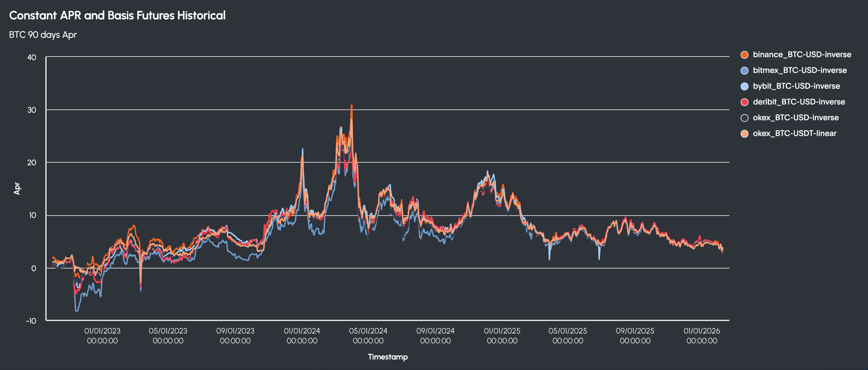The width and height of the screenshot is (868, 370).
Task: Click the chart title Constant APR and Basis
Action: click(x=117, y=15)
